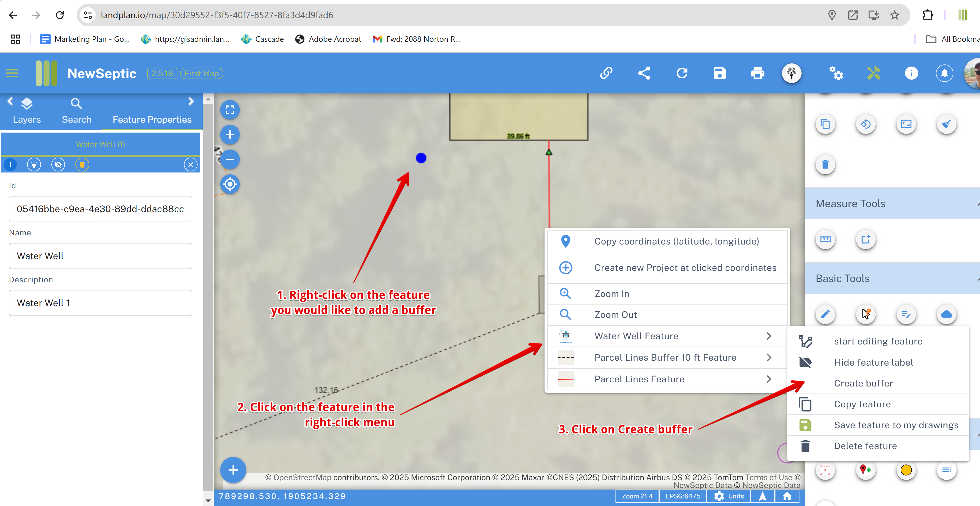Select Create buffer option
Image resolution: width=980 pixels, height=506 pixels.
(x=878, y=384)
